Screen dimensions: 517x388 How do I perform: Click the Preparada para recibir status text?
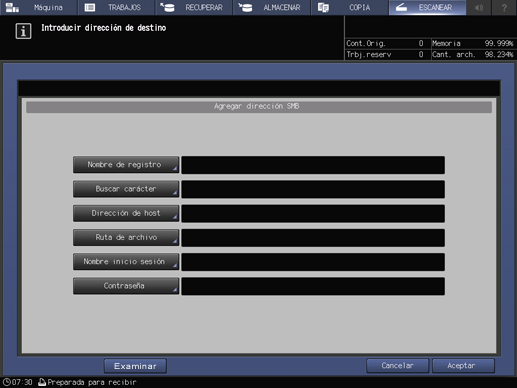pos(92,382)
